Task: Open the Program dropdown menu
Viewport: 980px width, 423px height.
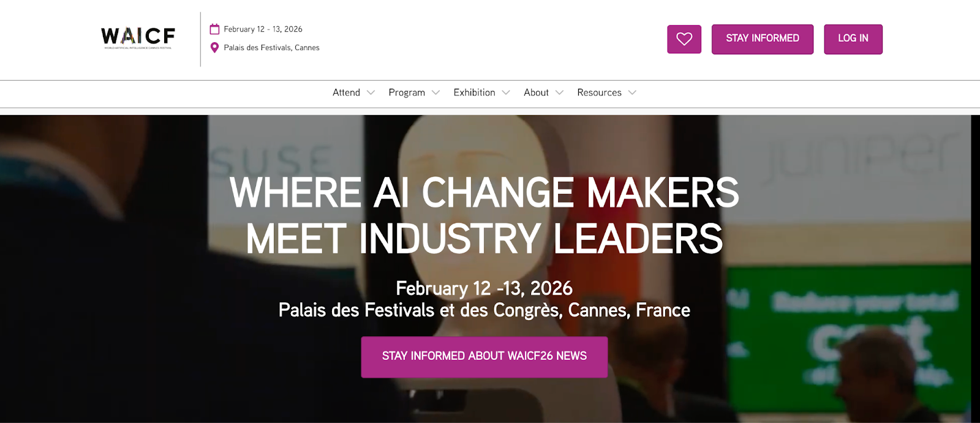Action: pyautogui.click(x=435, y=92)
